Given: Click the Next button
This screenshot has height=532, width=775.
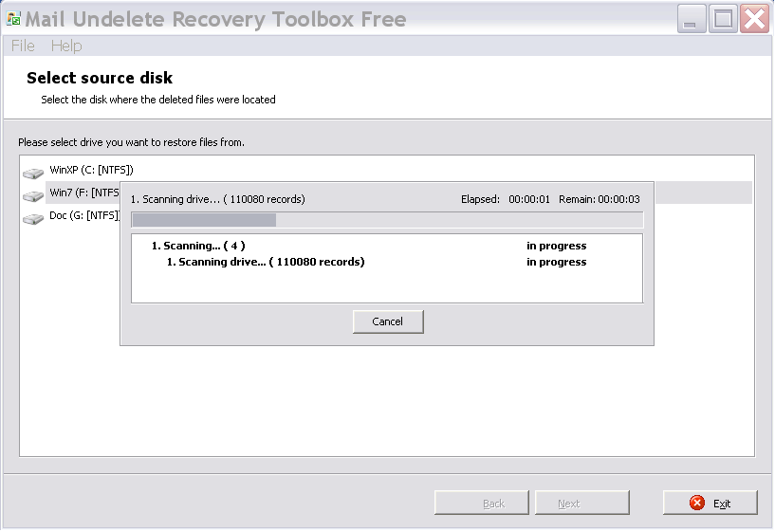Looking at the screenshot, I should coord(582,503).
